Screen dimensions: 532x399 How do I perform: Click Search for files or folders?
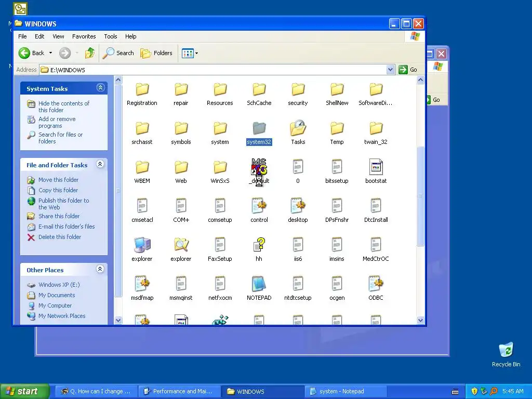60,138
